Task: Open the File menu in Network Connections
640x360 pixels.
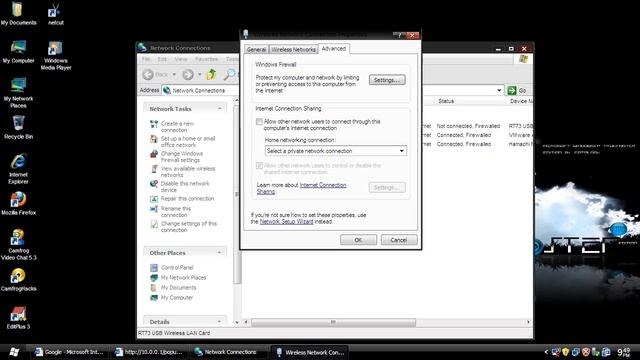Action: 146,59
